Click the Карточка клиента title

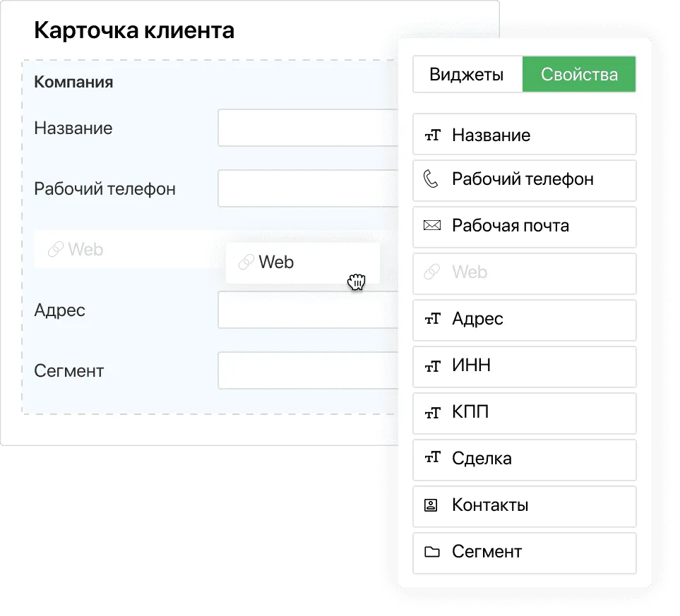coord(134,30)
